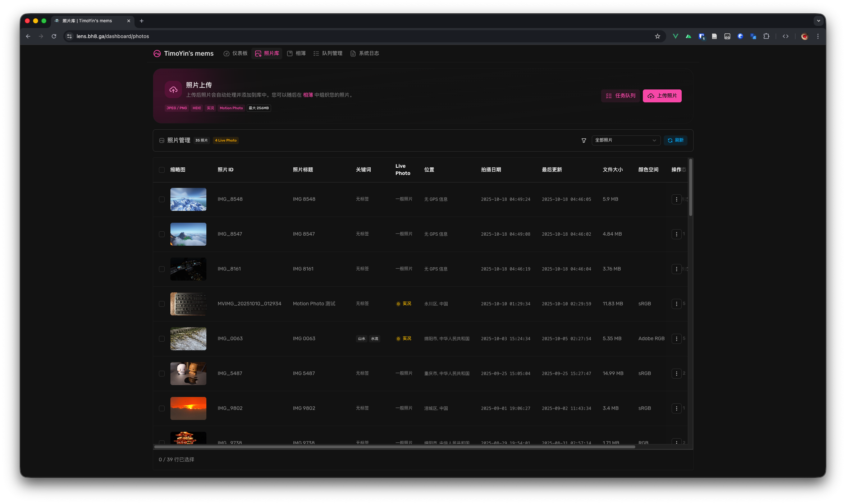This screenshot has width=846, height=504.
Task: Open actions menu for IMG_8548 row
Action: coord(676,199)
